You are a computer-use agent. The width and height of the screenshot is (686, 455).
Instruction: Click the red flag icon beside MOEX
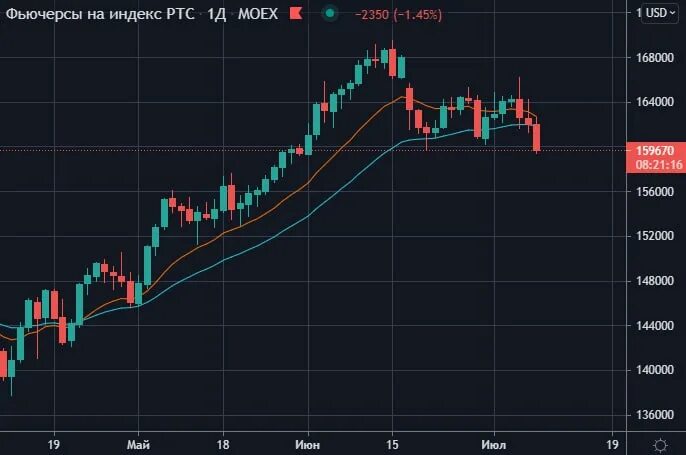point(296,14)
